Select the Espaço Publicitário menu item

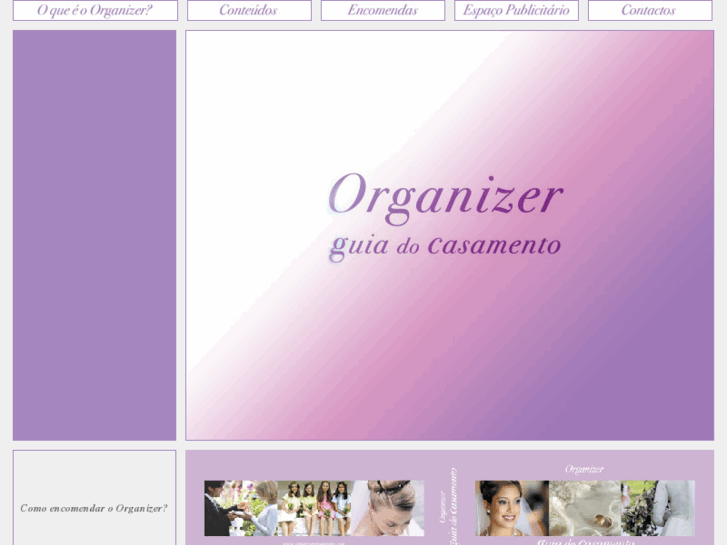pos(516,10)
